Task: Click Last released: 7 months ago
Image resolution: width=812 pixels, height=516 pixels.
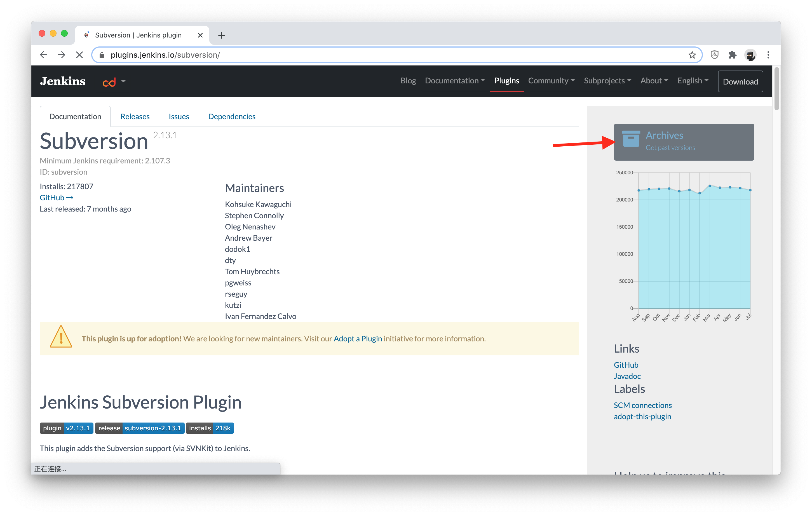Action: tap(85, 209)
